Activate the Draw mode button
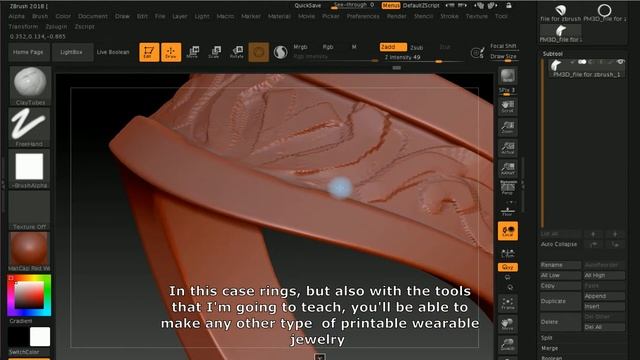 point(171,52)
